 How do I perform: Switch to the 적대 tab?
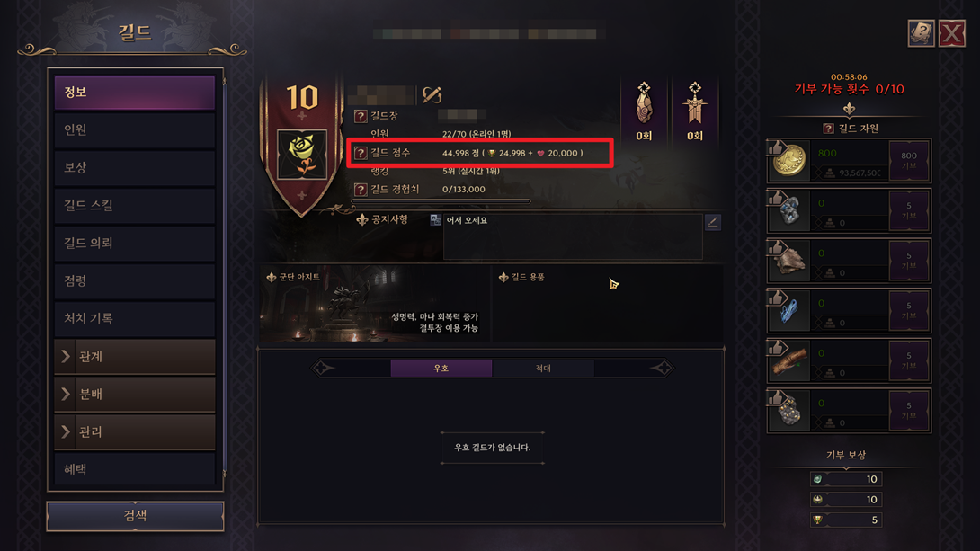(x=543, y=369)
